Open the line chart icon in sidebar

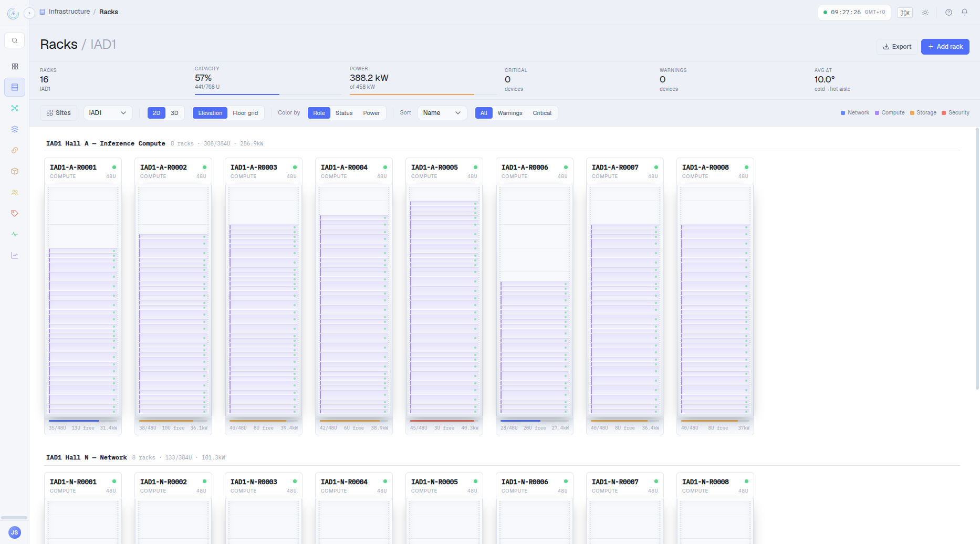click(x=15, y=255)
